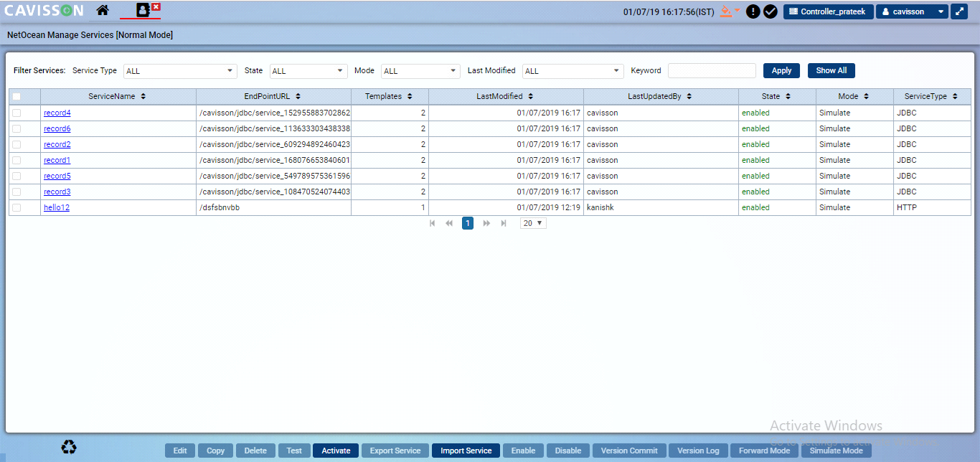Check the record2 row checkbox

(17, 145)
